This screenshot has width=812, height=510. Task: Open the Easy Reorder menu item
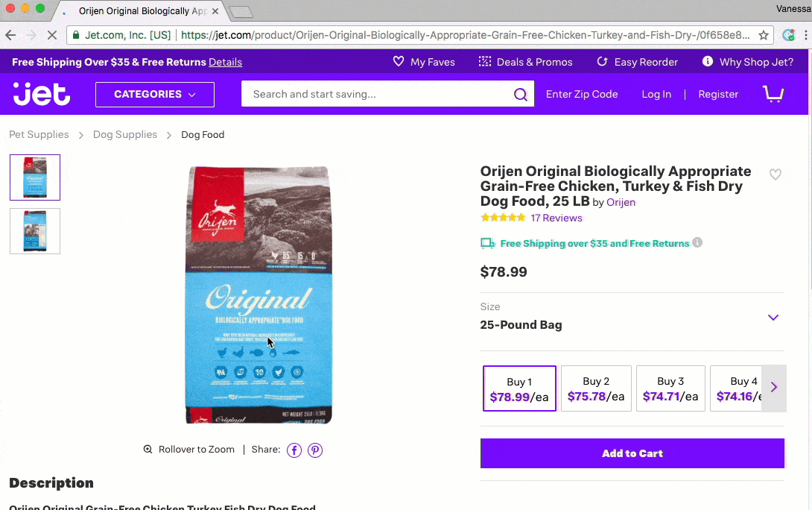[x=638, y=62]
